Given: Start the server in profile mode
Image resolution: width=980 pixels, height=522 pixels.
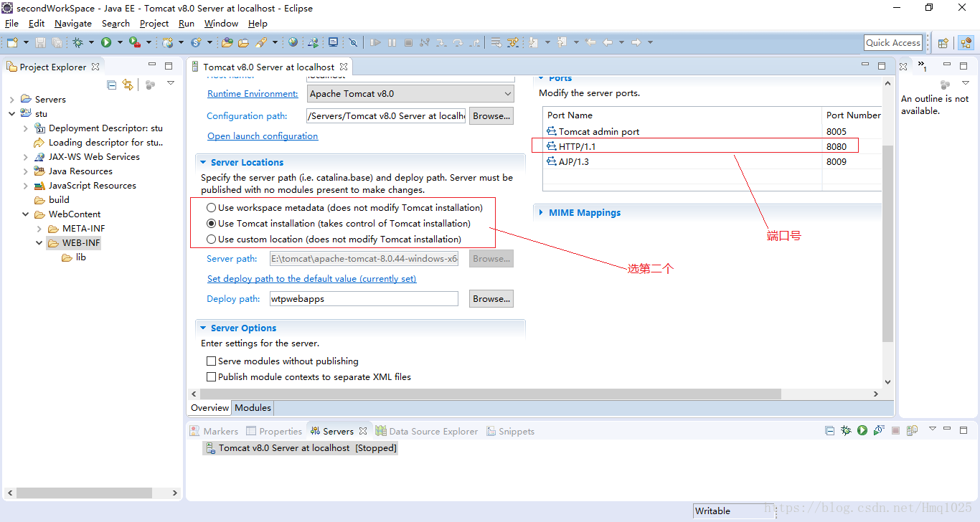Looking at the screenshot, I should point(879,430).
